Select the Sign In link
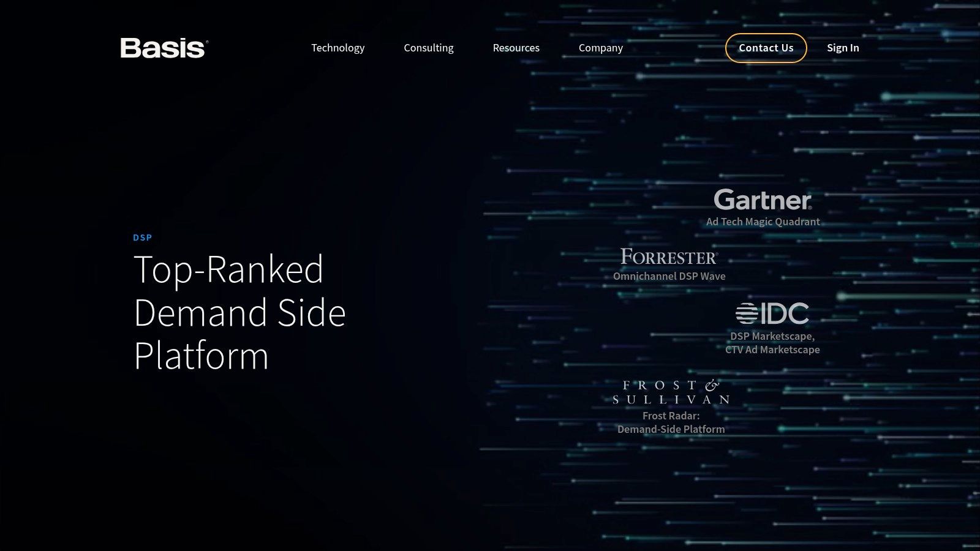The width and height of the screenshot is (980, 551). click(x=843, y=48)
